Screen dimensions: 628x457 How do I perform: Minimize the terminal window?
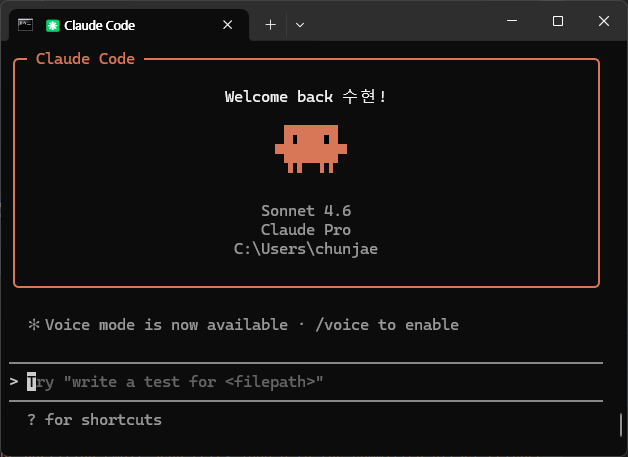pyautogui.click(x=512, y=20)
